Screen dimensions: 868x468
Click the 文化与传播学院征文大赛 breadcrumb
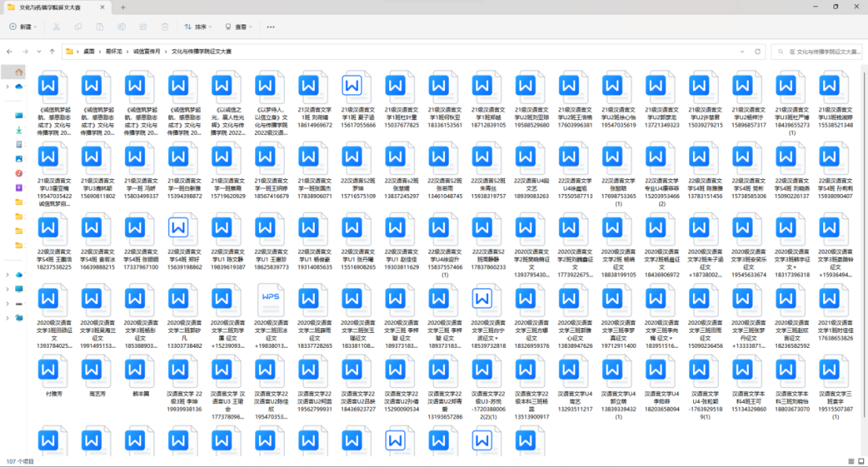(202, 52)
